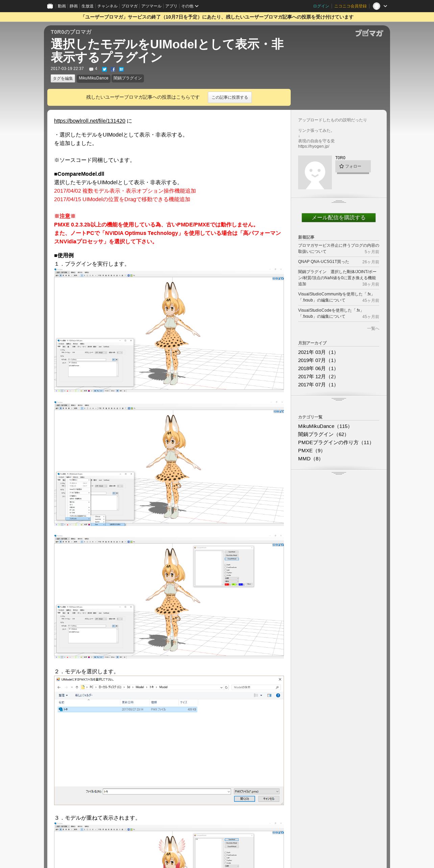Click the 更新日時 column header
Screen dimensions: 434x868
click(x=128, y=702)
